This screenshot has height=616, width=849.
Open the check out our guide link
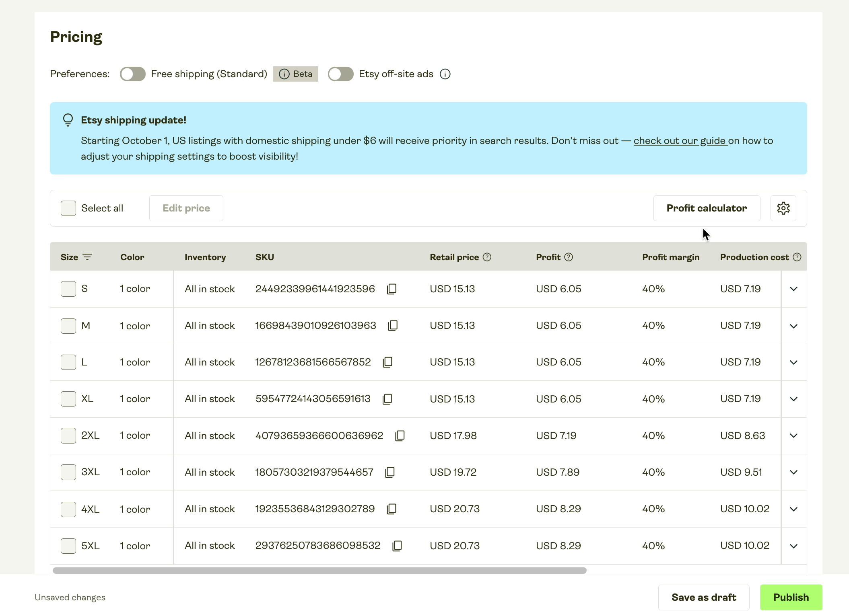680,141
